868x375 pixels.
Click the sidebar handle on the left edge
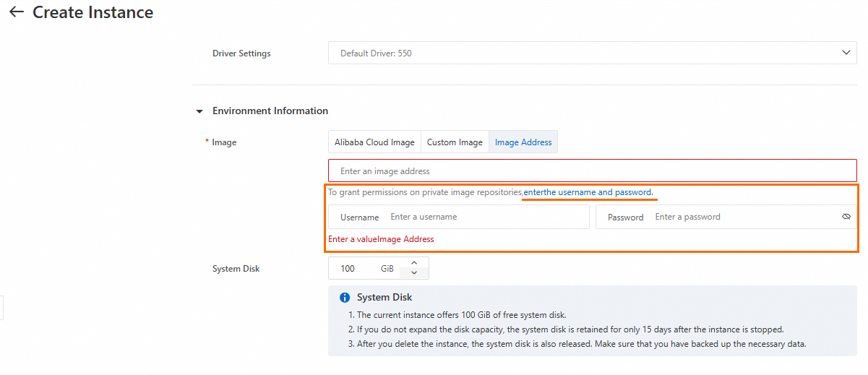pyautogui.click(x=1, y=306)
